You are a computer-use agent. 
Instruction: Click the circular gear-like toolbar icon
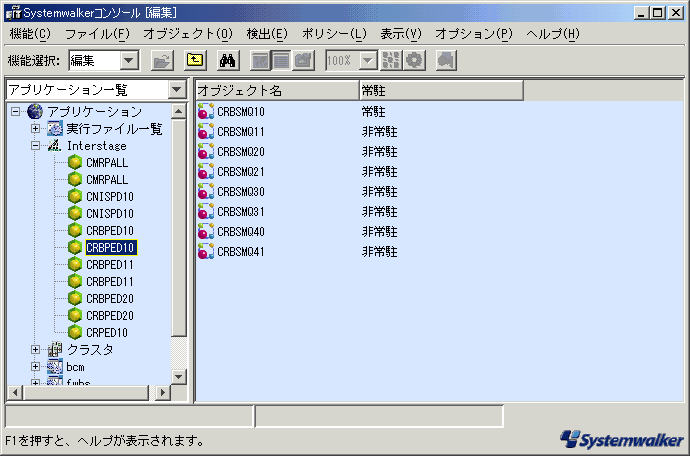click(414, 60)
